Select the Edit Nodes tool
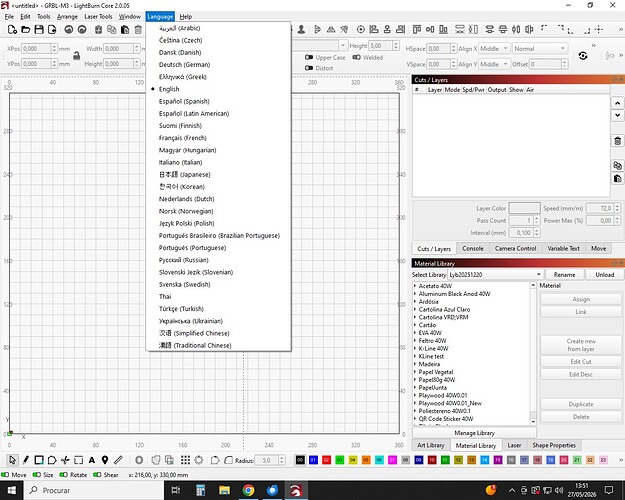 [65, 460]
